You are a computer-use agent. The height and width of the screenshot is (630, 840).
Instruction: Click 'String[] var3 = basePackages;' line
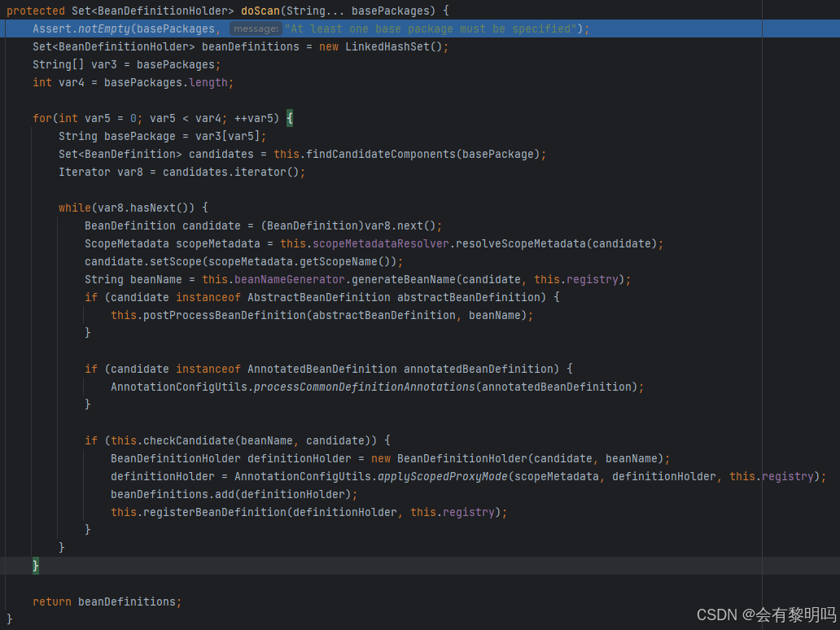[126, 65]
